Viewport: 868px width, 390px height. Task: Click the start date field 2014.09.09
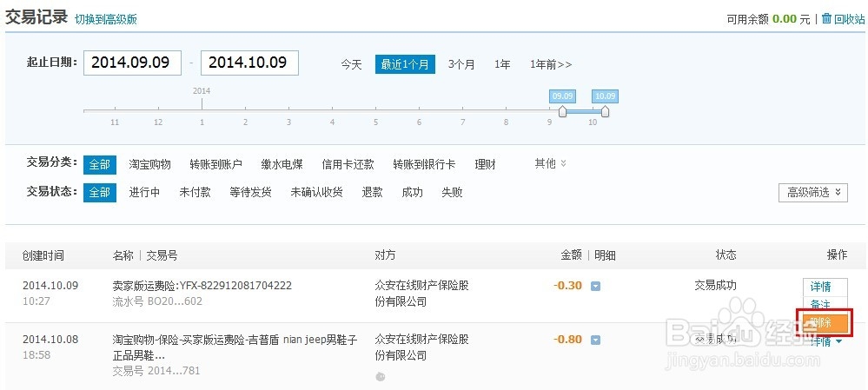pyautogui.click(x=132, y=63)
